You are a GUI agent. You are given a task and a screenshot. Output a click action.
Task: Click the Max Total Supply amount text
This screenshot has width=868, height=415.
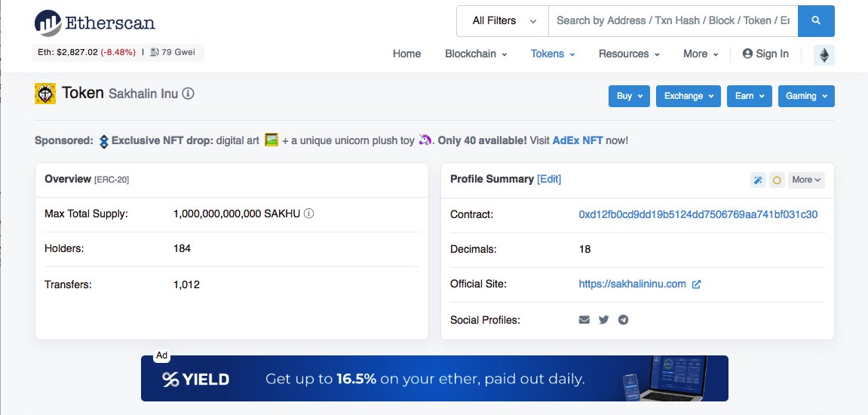point(237,214)
